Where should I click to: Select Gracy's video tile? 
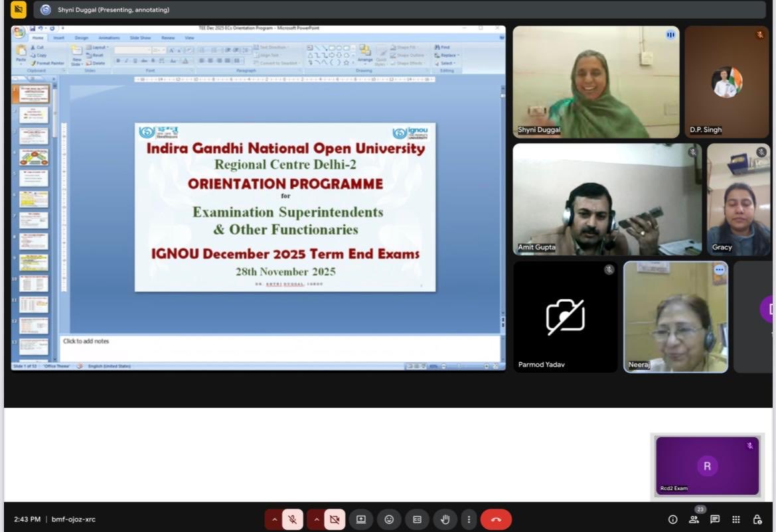point(738,200)
